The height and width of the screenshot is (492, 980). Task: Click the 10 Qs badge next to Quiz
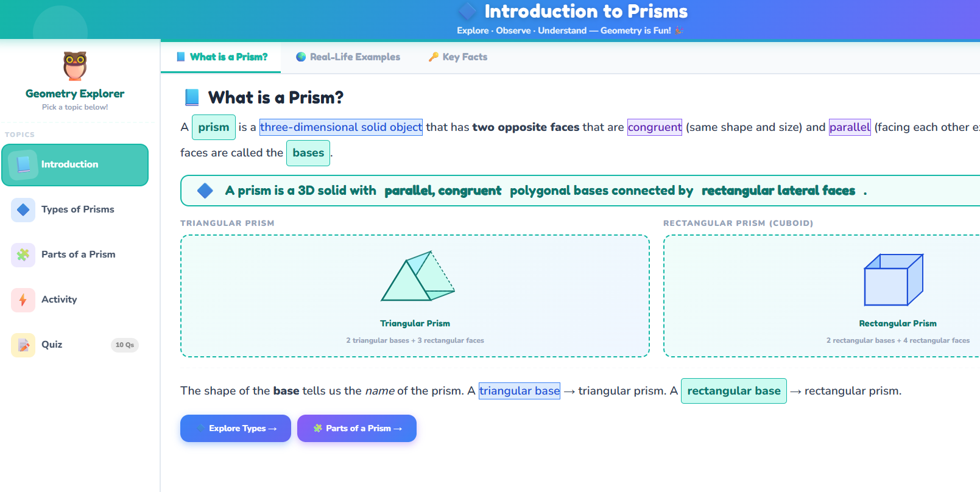[125, 345]
